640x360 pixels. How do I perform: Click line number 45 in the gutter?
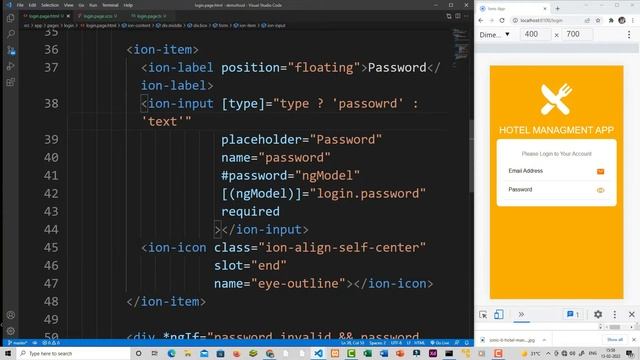[x=51, y=248]
